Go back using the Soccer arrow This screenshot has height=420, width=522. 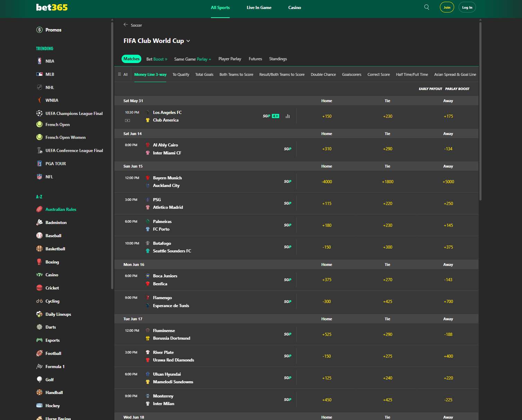click(126, 25)
